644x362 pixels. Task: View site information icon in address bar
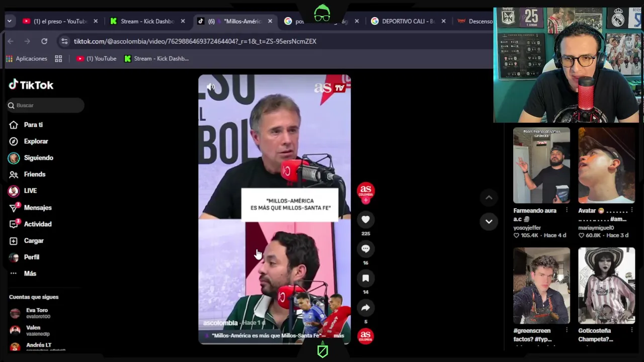pyautogui.click(x=64, y=41)
